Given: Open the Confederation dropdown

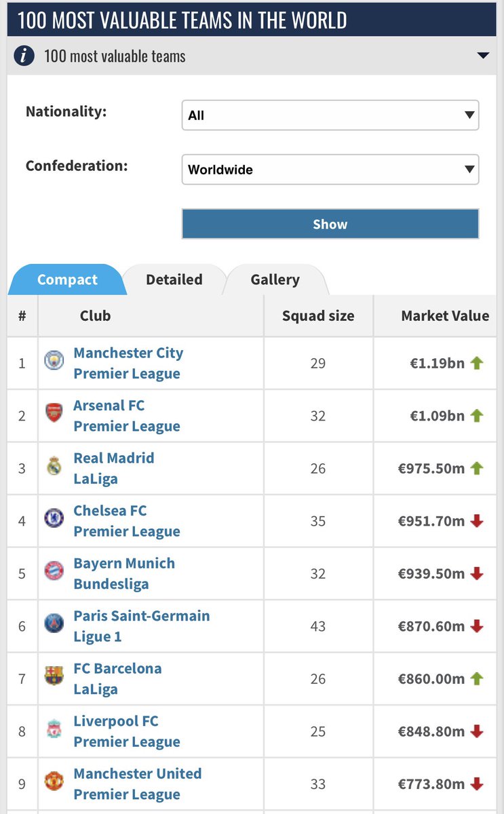Looking at the screenshot, I should (330, 170).
